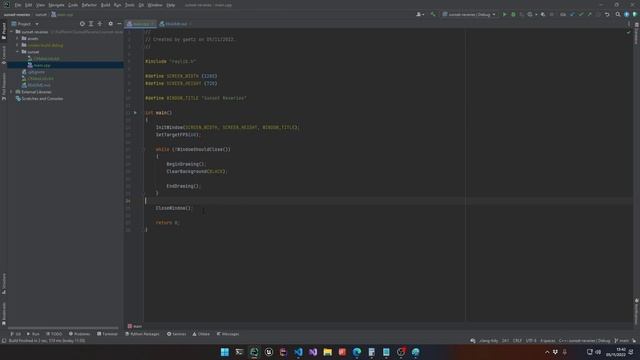Collapse the sunset source folder
Image resolution: width=640 pixels, height=360 pixels.
coord(18,52)
